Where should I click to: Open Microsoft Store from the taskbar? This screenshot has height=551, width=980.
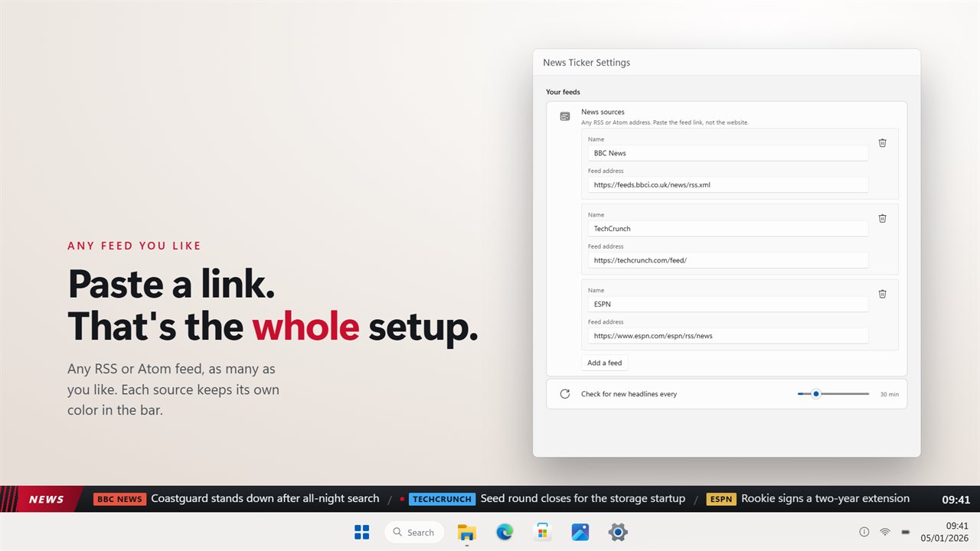coord(542,532)
